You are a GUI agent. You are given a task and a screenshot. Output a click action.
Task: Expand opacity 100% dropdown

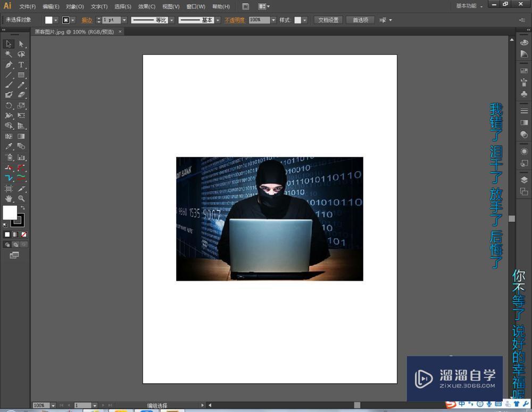point(273,20)
